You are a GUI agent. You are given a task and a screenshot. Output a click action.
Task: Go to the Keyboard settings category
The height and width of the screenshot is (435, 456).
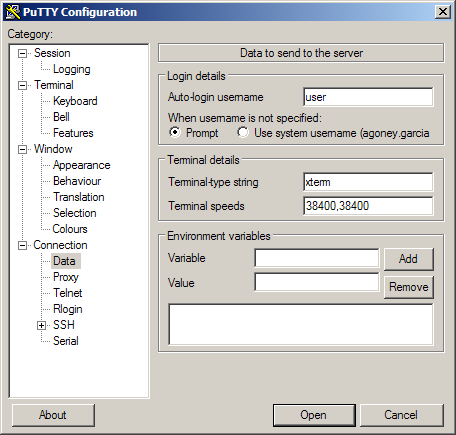point(75,101)
